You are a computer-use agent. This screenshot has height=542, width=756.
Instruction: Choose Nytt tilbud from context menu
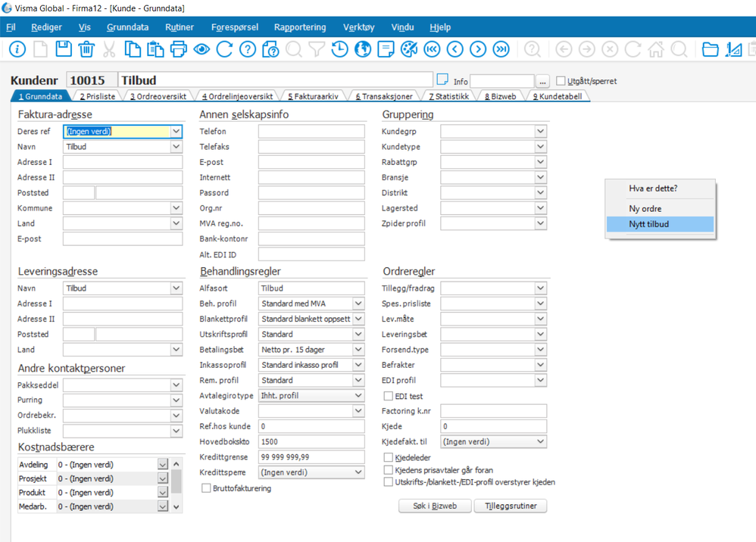point(649,224)
